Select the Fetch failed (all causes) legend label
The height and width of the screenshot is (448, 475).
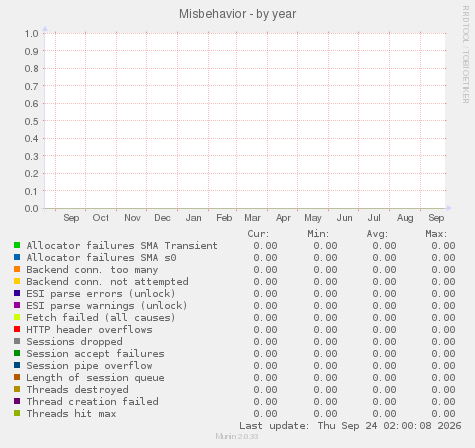(101, 318)
